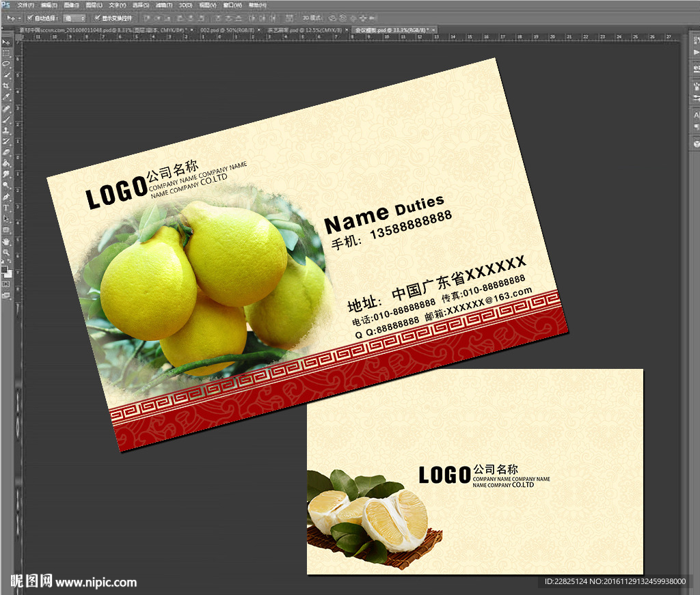
Task: Click the first align edges icon
Action: (x=146, y=18)
